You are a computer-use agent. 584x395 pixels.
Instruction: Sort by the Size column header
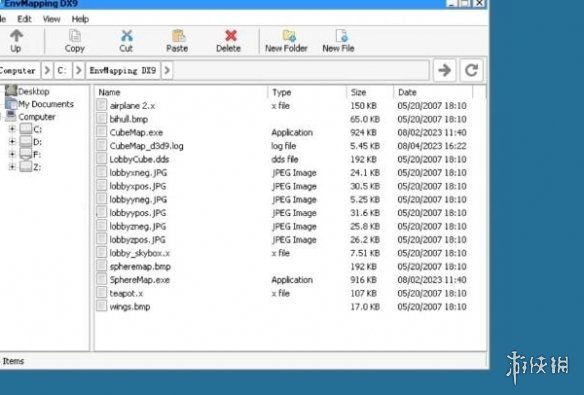pyautogui.click(x=370, y=92)
